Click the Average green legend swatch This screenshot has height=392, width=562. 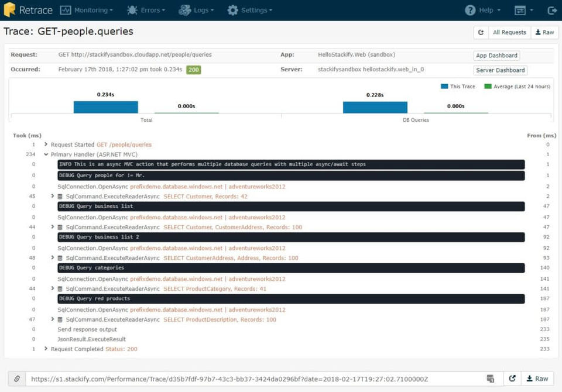pos(488,87)
